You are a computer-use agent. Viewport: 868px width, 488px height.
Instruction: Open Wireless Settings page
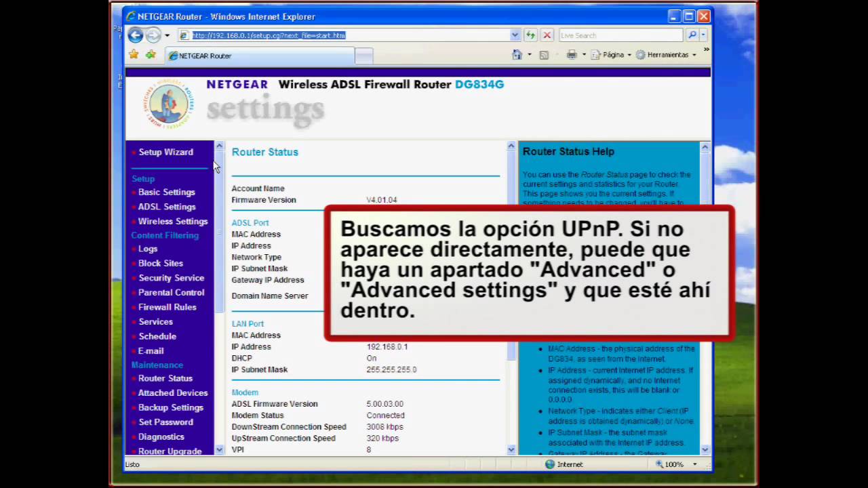coord(173,222)
